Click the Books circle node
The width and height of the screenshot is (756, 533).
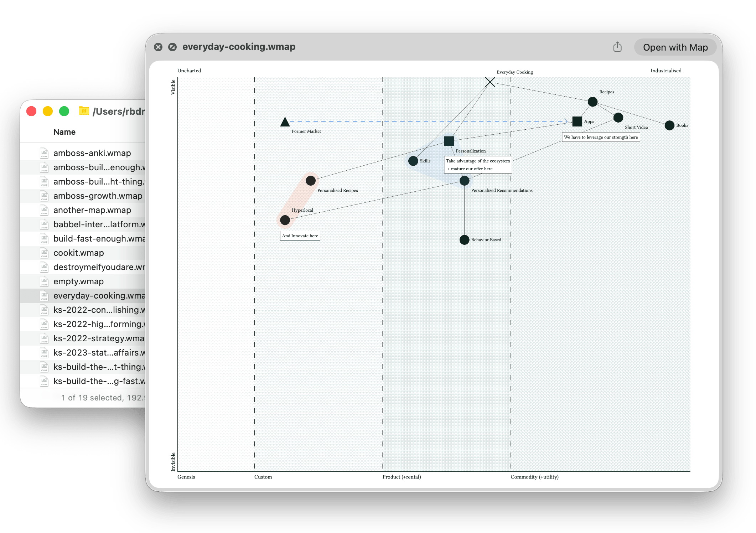(669, 125)
